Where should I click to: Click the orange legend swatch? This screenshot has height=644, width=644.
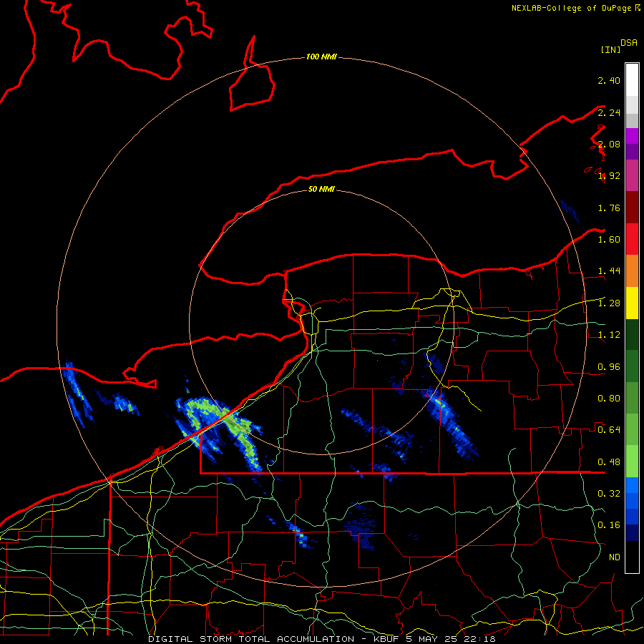pos(632,270)
